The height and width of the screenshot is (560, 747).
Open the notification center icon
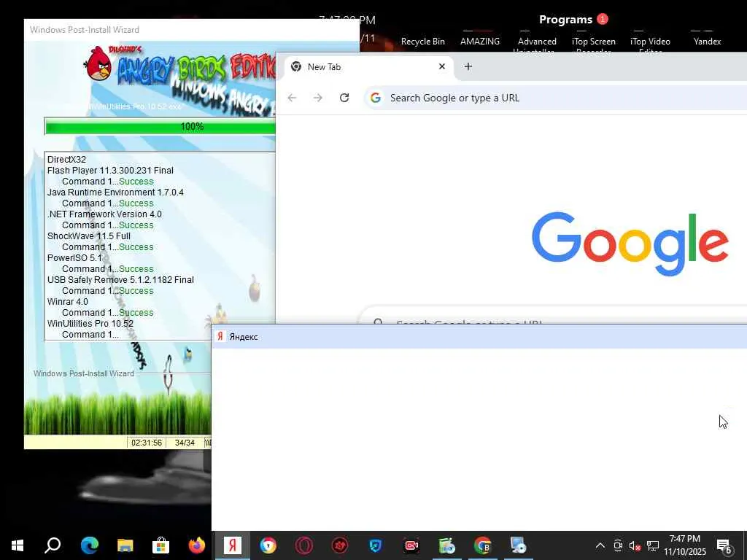[x=724, y=545]
